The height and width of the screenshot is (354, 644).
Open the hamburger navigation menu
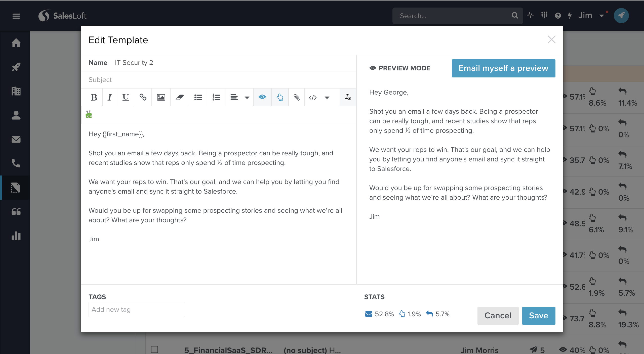tap(16, 16)
